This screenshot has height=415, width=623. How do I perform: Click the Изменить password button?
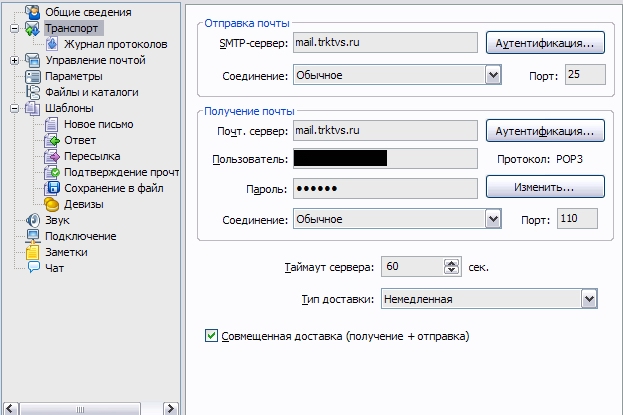pyautogui.click(x=545, y=187)
